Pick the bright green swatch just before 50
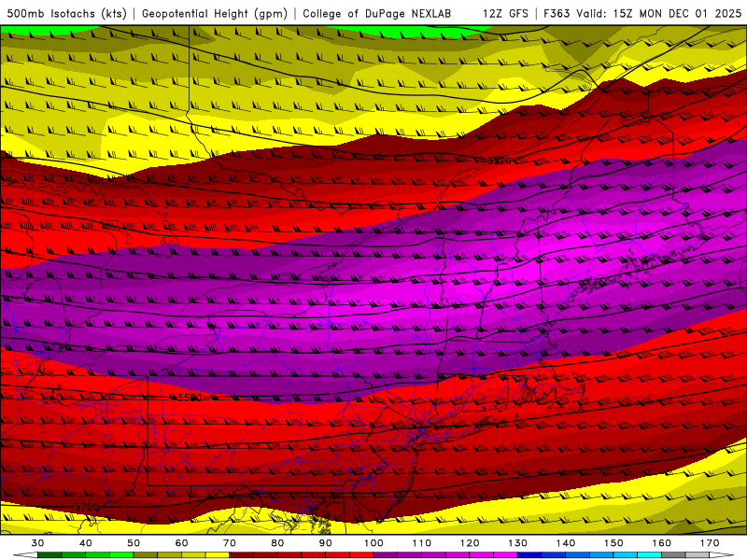The width and height of the screenshot is (747, 560). [x=121, y=555]
